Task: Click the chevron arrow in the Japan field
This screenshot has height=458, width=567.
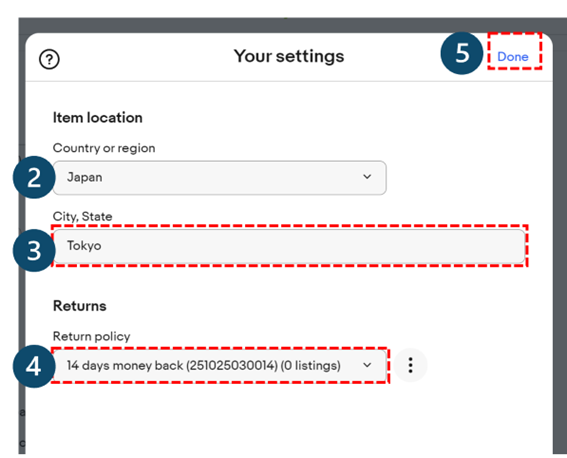Action: point(367,177)
